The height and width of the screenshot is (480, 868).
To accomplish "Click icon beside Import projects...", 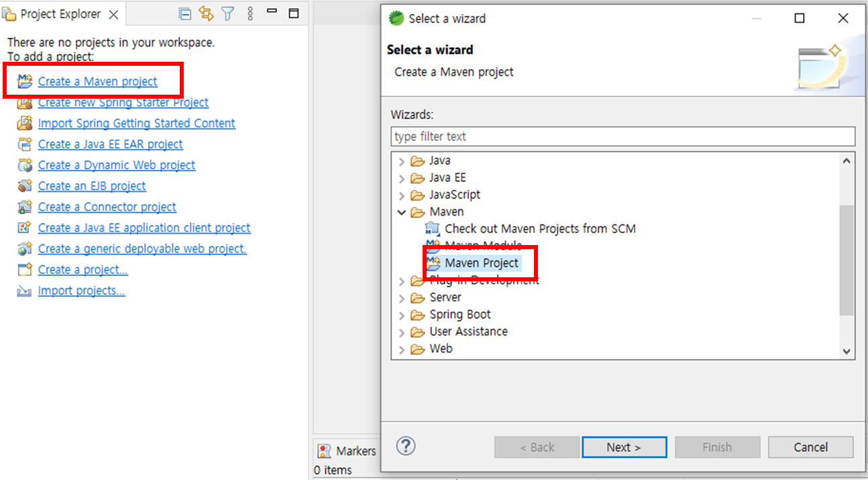I will coord(25,291).
